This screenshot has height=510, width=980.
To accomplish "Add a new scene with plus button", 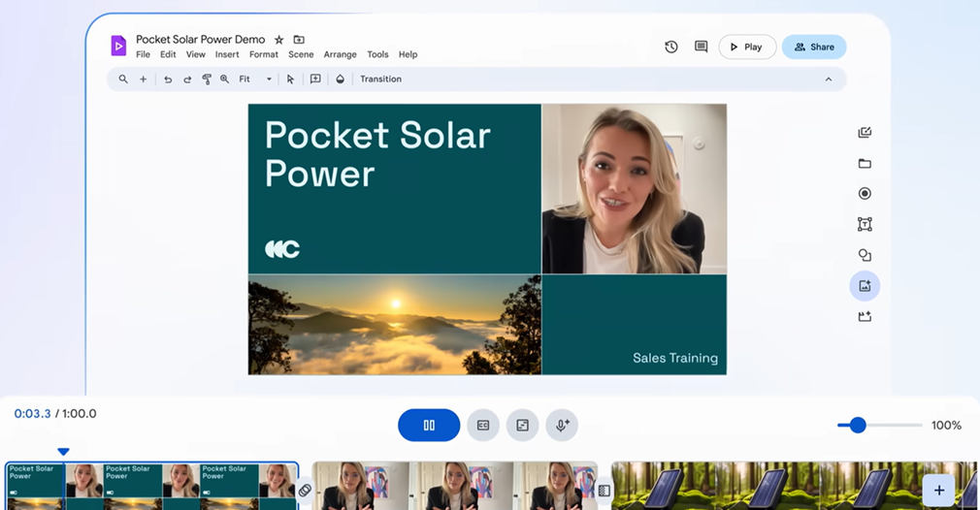I will [938, 490].
